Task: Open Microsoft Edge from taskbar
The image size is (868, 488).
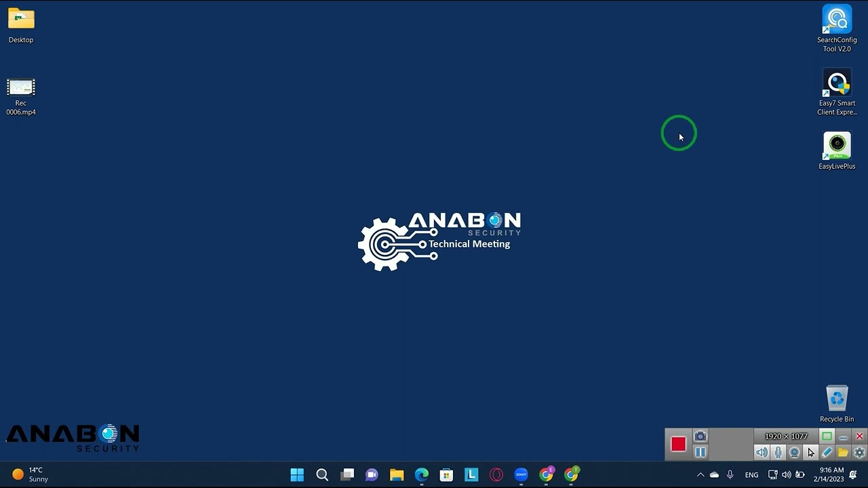Action: click(x=422, y=474)
